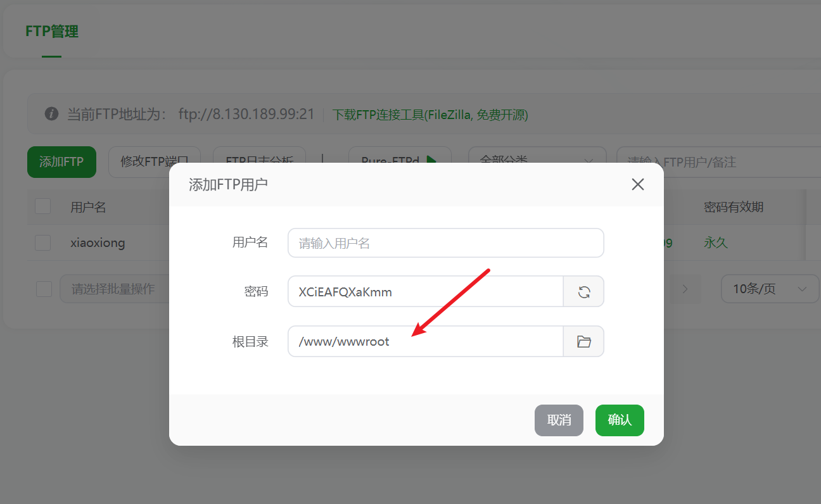Screen dimensions: 821x504
Task: Switch to the FTP管理 tab
Action: [52, 32]
